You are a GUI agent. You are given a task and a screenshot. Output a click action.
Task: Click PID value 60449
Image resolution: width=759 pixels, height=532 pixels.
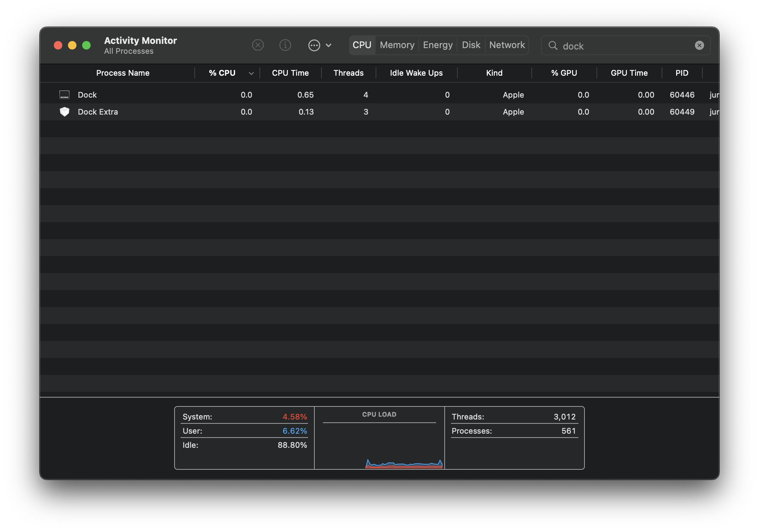point(682,112)
